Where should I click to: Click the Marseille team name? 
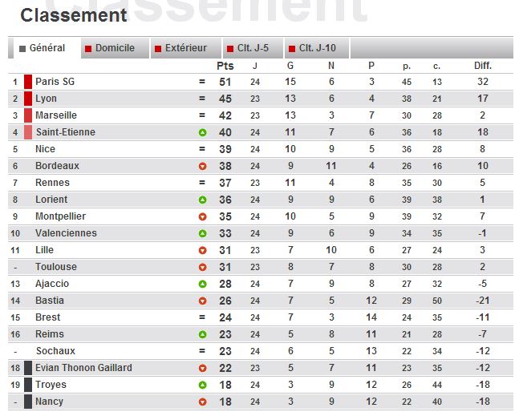point(56,115)
